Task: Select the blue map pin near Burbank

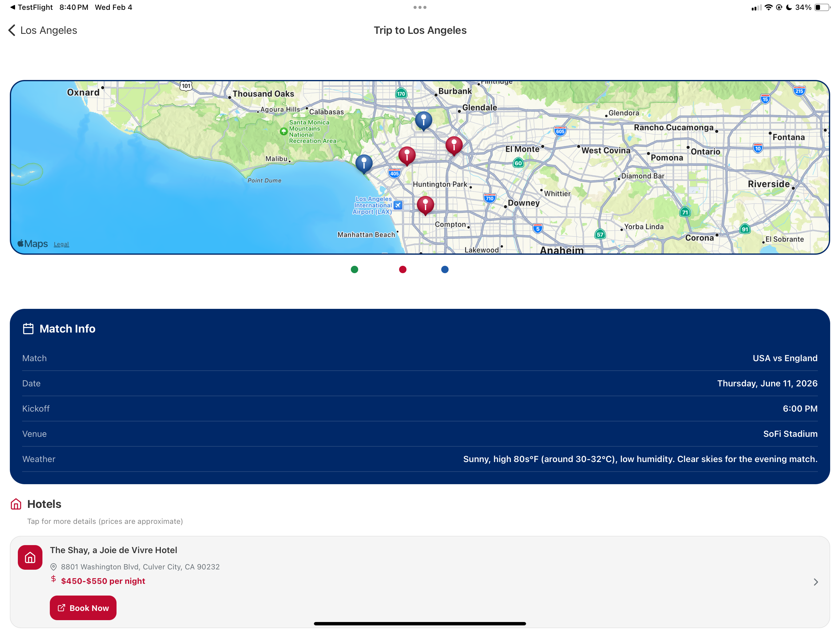Action: tap(423, 121)
